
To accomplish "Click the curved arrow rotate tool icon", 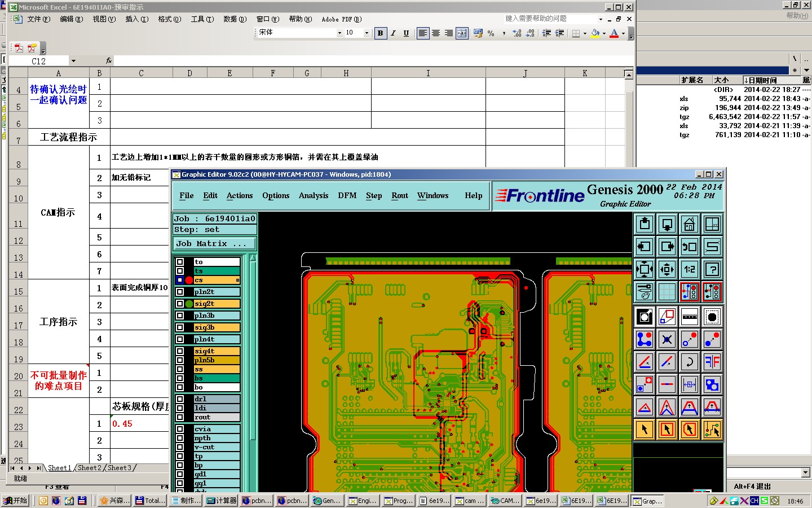I will (x=690, y=362).
